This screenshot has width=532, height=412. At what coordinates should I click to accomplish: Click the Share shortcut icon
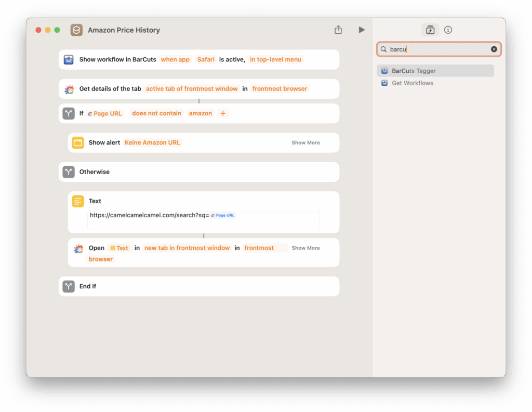(338, 30)
